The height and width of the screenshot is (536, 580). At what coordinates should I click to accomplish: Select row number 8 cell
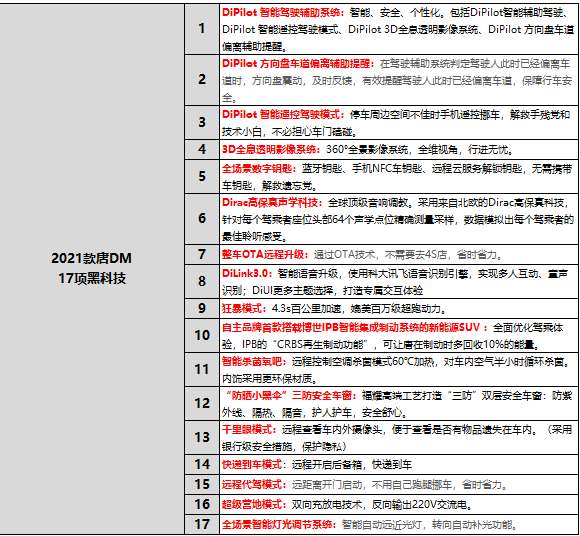202,281
